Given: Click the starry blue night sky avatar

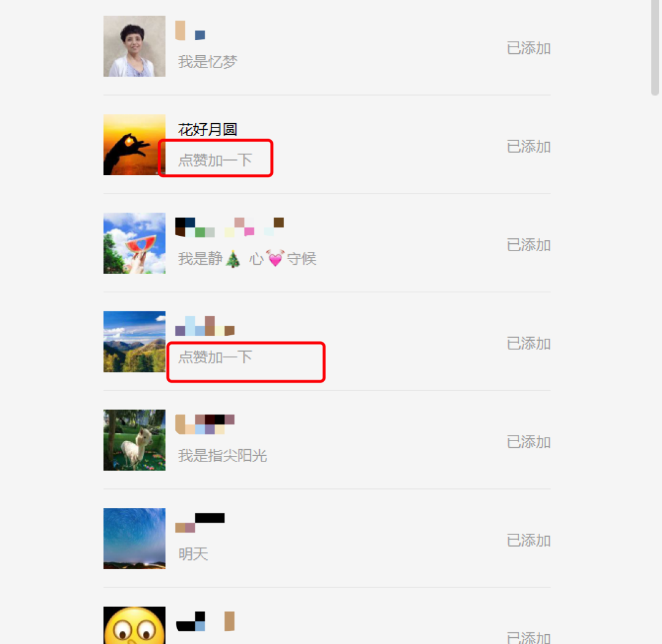Looking at the screenshot, I should coord(134,539).
